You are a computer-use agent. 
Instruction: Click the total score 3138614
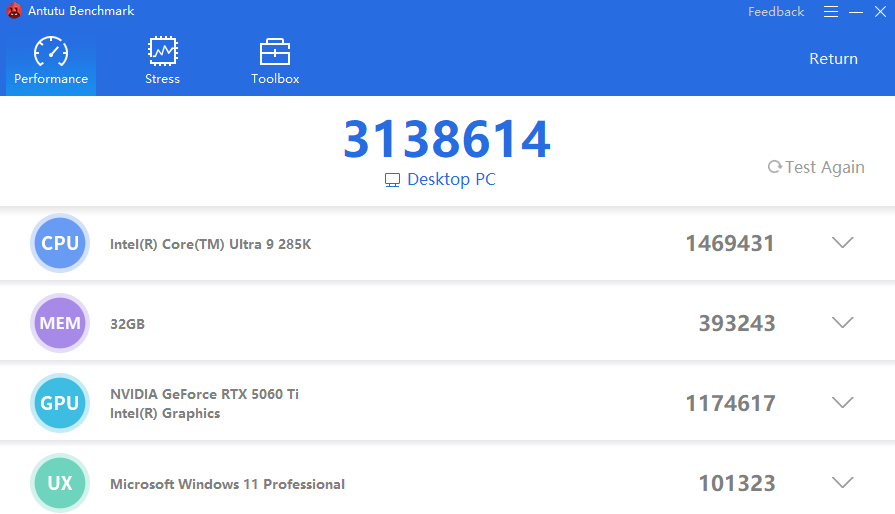click(447, 140)
